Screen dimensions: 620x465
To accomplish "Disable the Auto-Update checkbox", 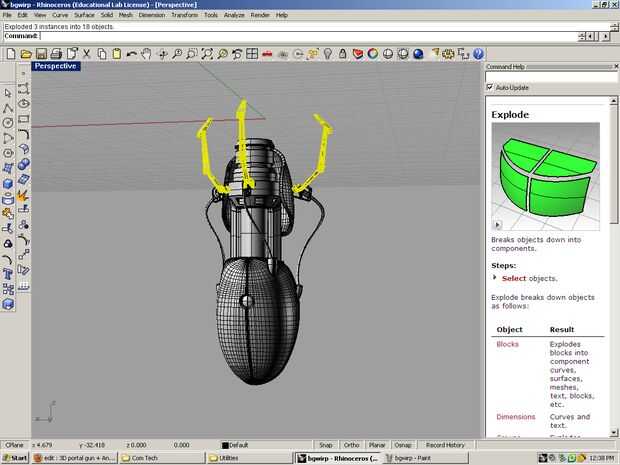I will tap(490, 87).
